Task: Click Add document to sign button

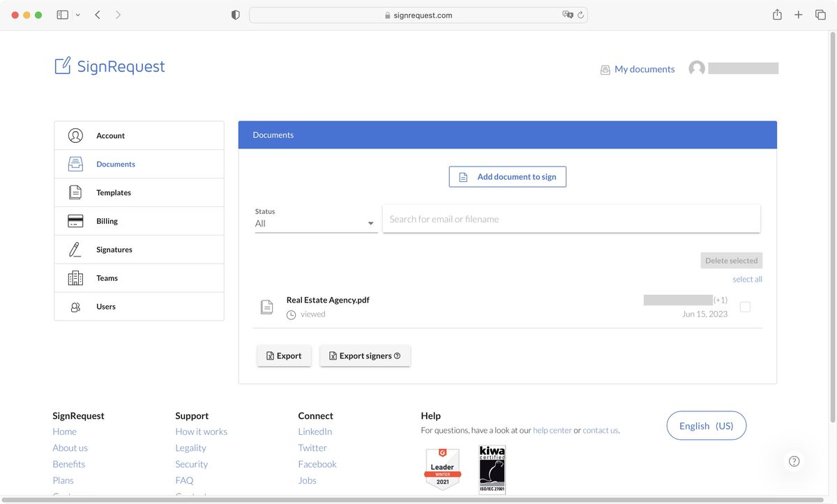Action: pos(507,177)
